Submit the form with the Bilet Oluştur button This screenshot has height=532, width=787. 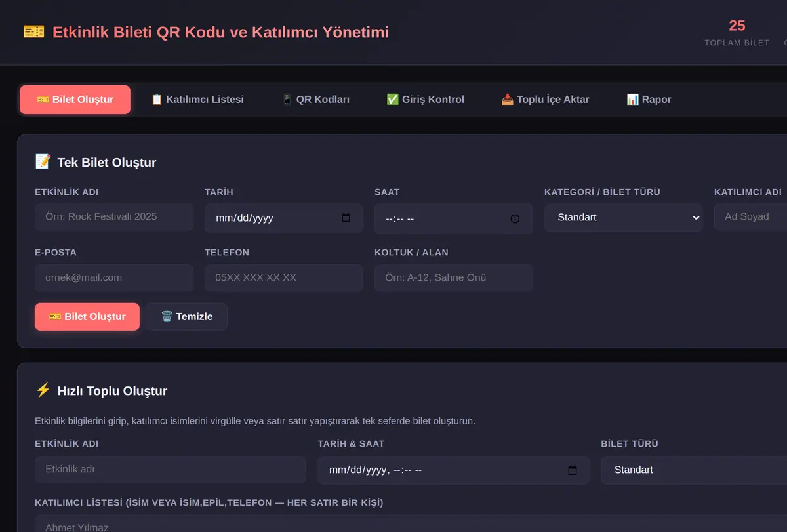[x=87, y=317]
